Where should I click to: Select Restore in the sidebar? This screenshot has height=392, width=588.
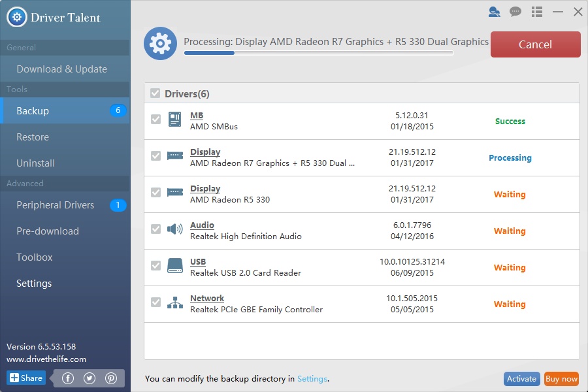click(x=33, y=137)
